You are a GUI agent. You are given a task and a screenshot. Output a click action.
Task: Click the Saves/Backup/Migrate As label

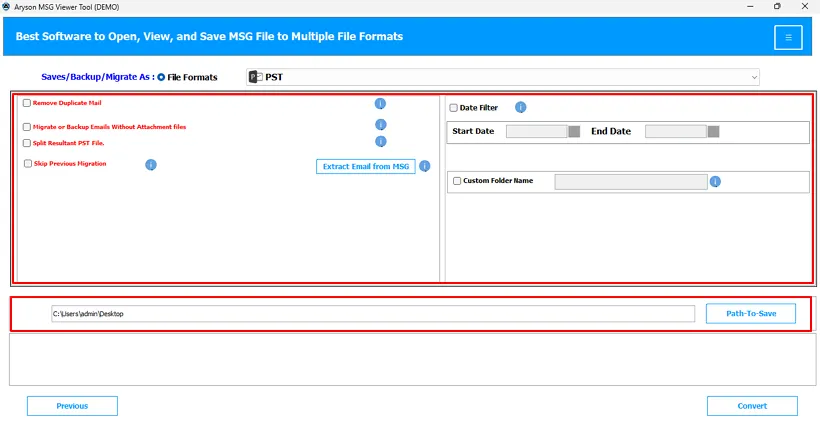coord(98,77)
